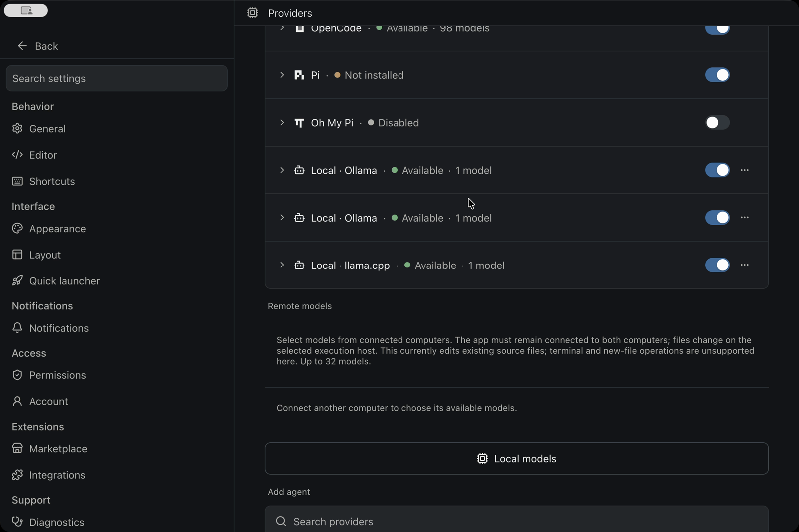Click the Shortcuts keyboard icon
Image resolution: width=799 pixels, height=532 pixels.
point(17,181)
